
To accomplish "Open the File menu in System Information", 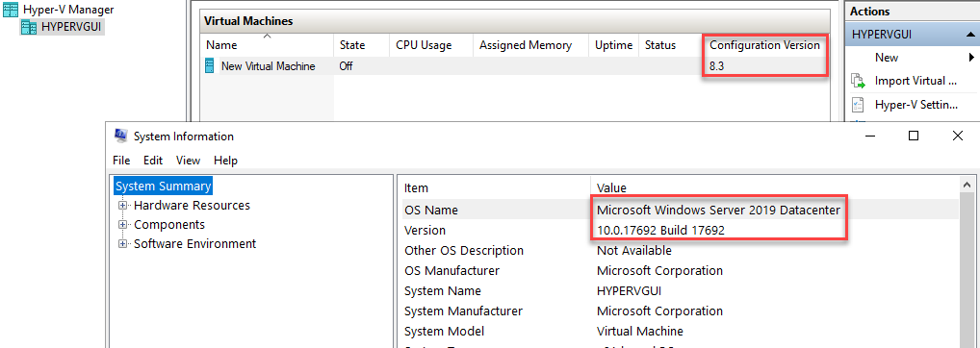I will coord(121,161).
